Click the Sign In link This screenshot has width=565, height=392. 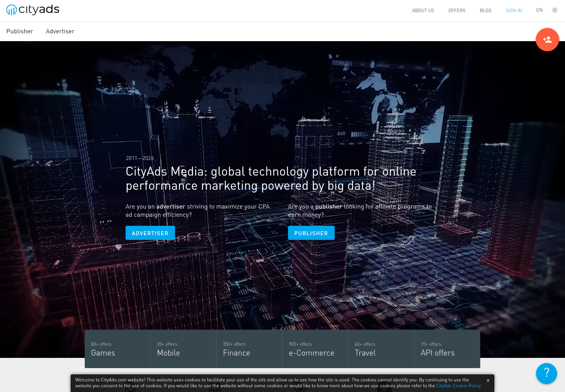click(514, 11)
